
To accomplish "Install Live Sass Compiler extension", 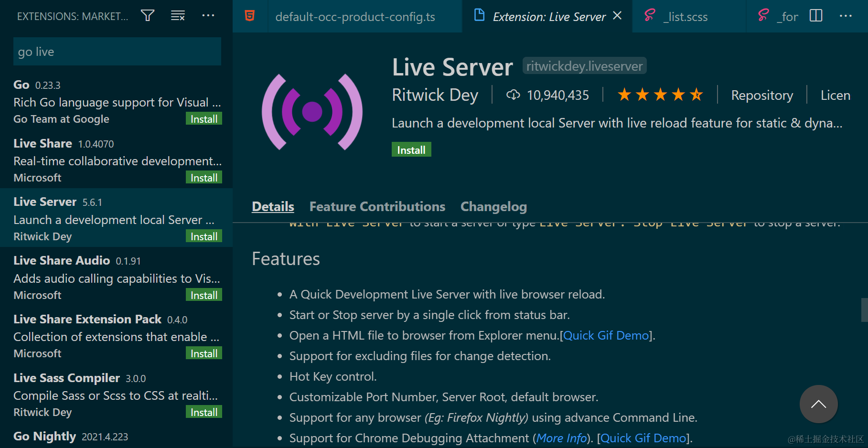I will pos(204,412).
